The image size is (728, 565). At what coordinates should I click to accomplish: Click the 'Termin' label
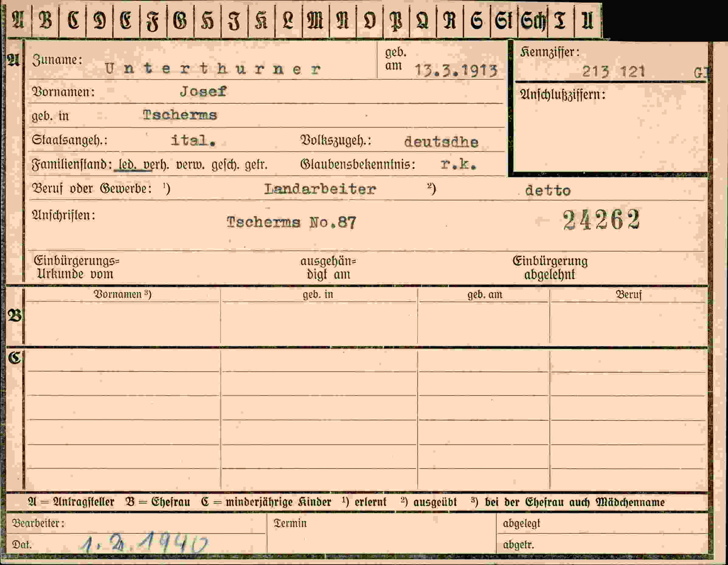(x=290, y=523)
